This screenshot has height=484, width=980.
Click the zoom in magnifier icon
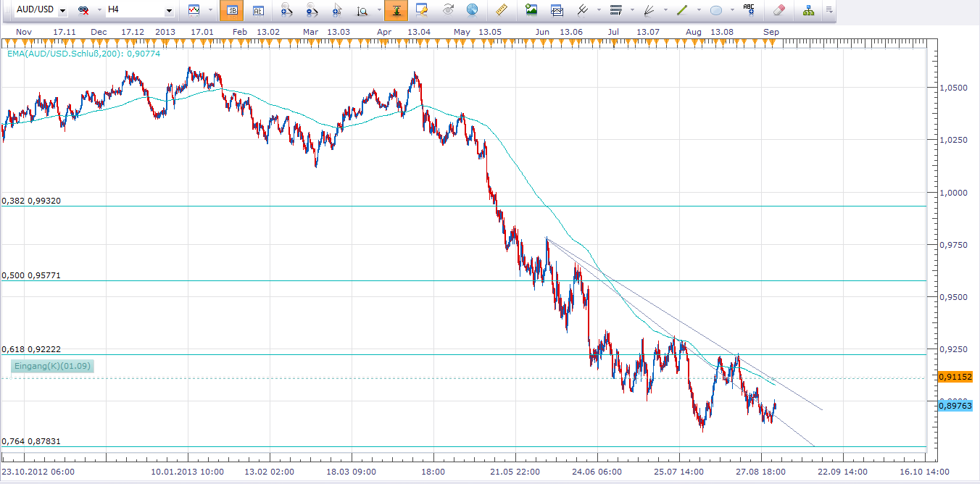pyautogui.click(x=286, y=11)
